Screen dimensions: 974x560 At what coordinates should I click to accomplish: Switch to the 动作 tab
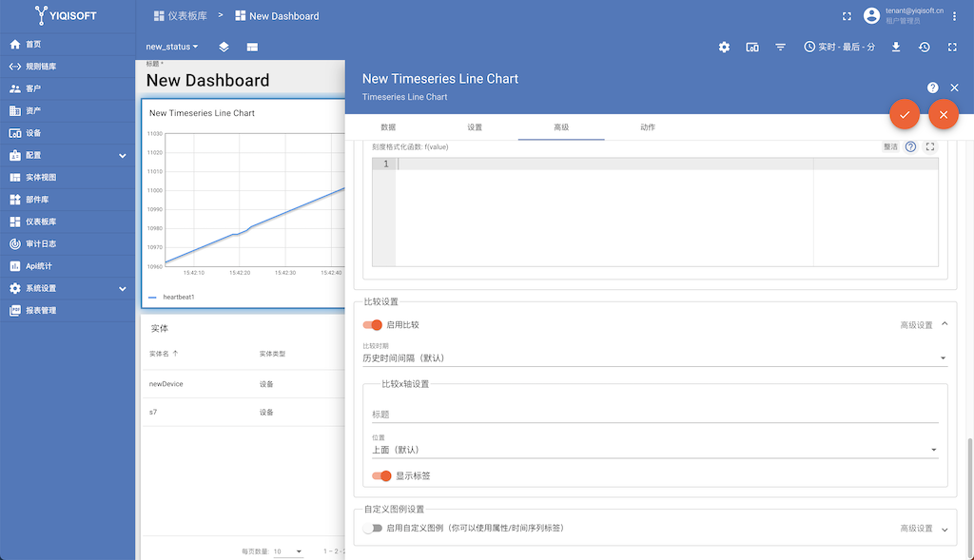[647, 127]
